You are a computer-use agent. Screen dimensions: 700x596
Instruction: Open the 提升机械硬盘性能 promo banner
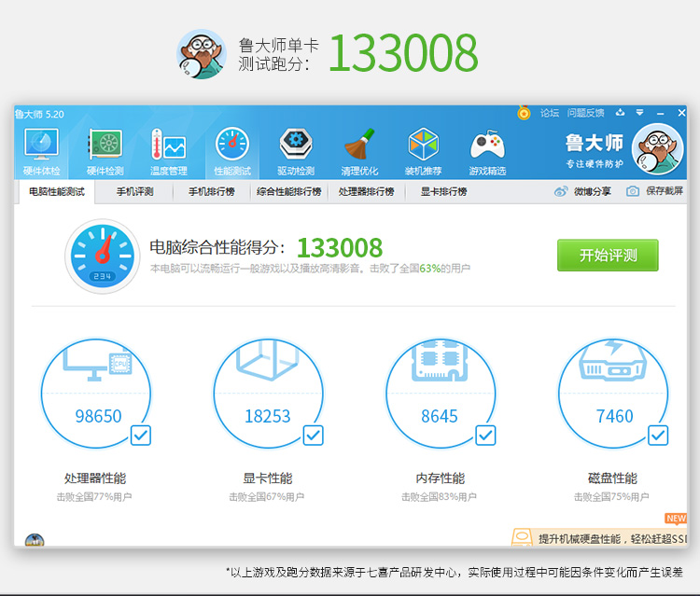point(599,537)
